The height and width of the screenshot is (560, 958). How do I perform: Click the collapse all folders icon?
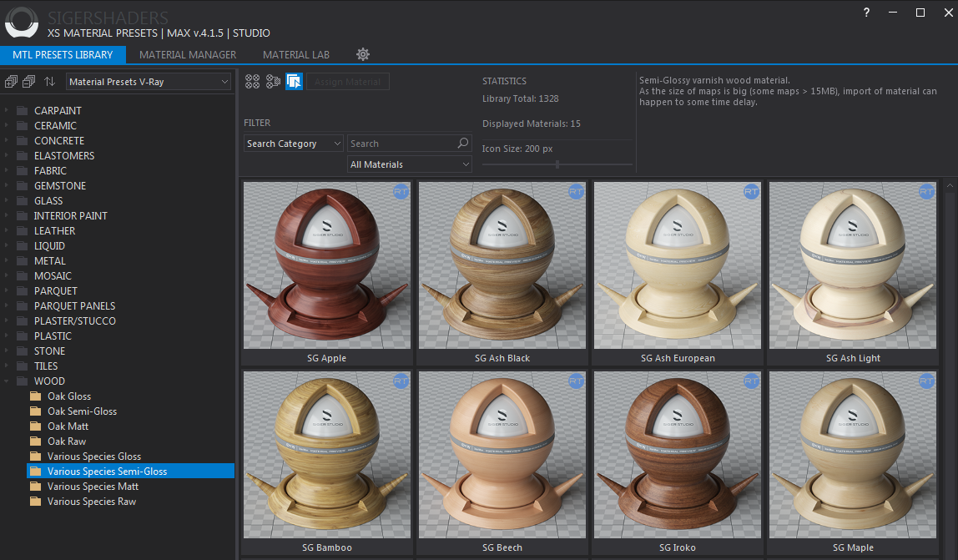[28, 81]
